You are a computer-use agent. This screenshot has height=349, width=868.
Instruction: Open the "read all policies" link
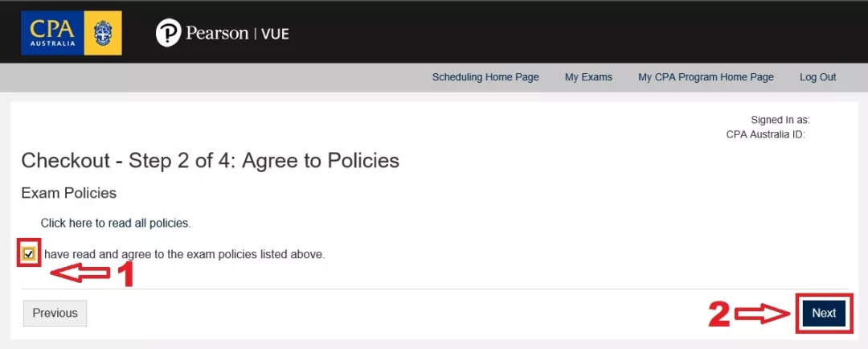click(116, 223)
